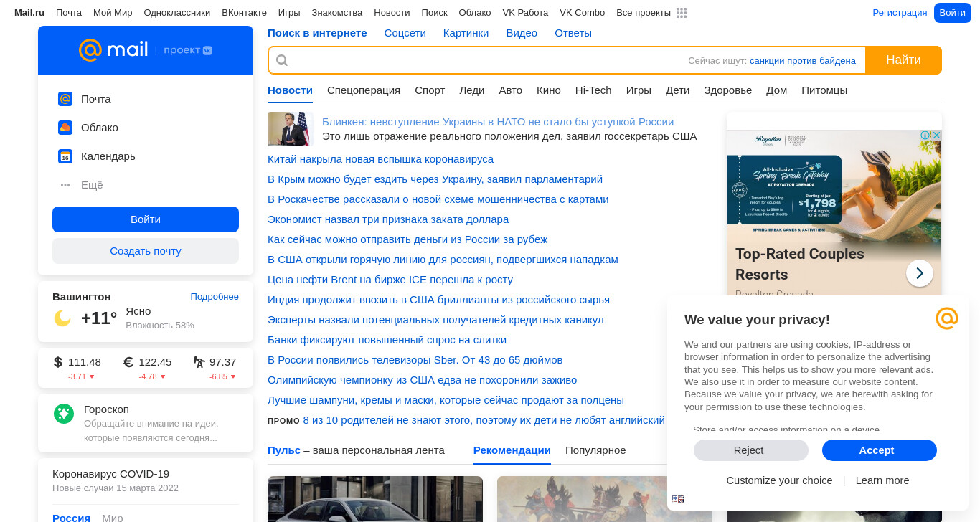Open the Пульс feed link
The width and height of the screenshot is (980, 522).
pos(284,450)
